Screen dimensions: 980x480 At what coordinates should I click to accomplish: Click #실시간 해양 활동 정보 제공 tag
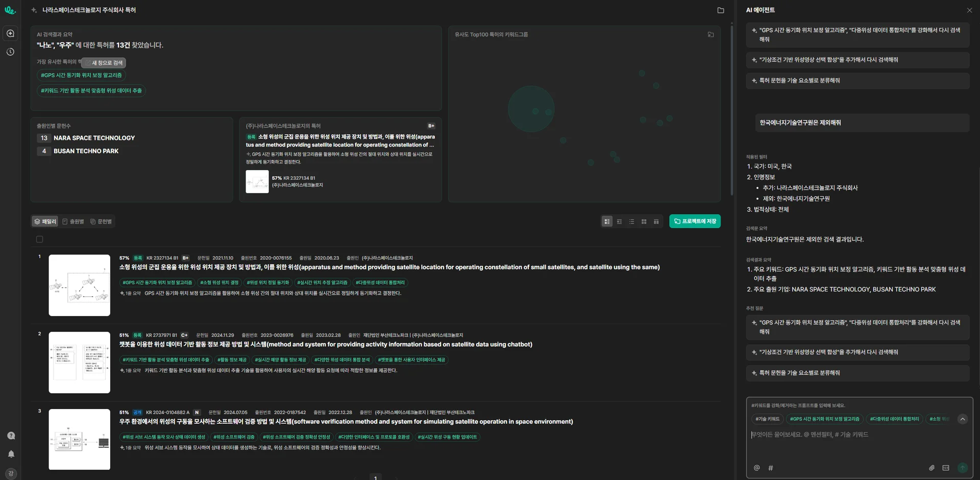tap(280, 360)
